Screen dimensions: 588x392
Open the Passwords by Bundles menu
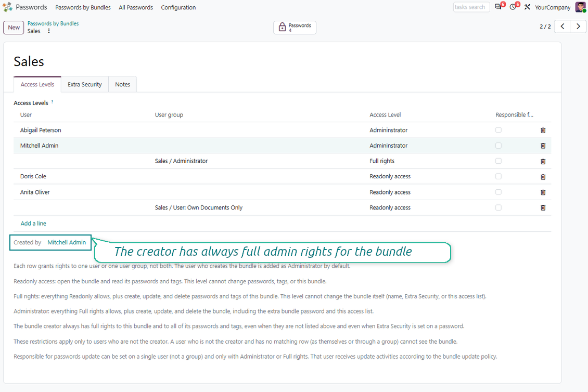click(83, 7)
